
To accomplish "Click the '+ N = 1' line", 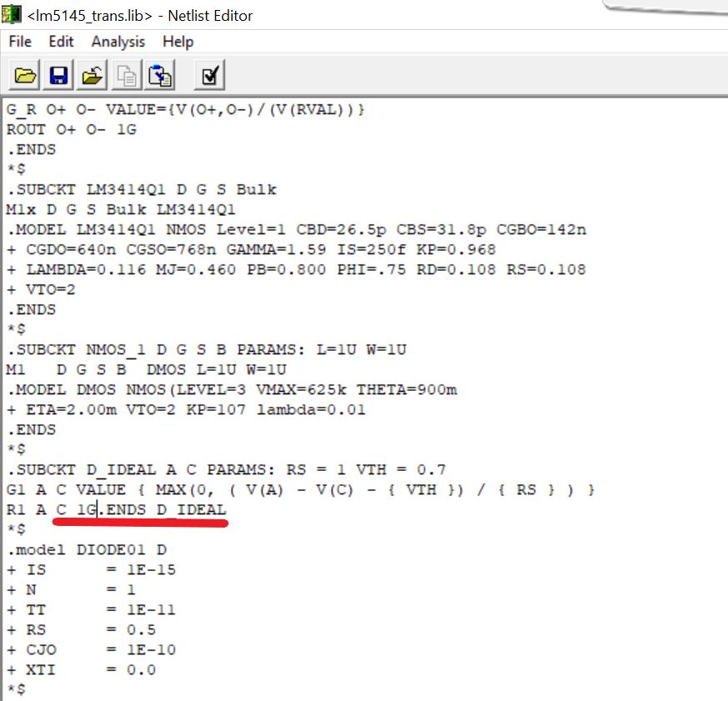I will pyautogui.click(x=71, y=589).
